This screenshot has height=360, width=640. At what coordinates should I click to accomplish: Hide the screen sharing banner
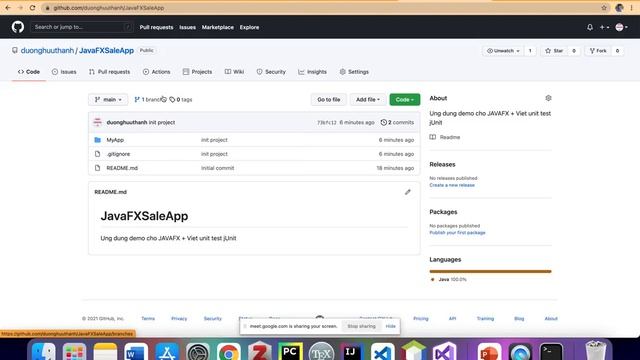click(x=391, y=326)
